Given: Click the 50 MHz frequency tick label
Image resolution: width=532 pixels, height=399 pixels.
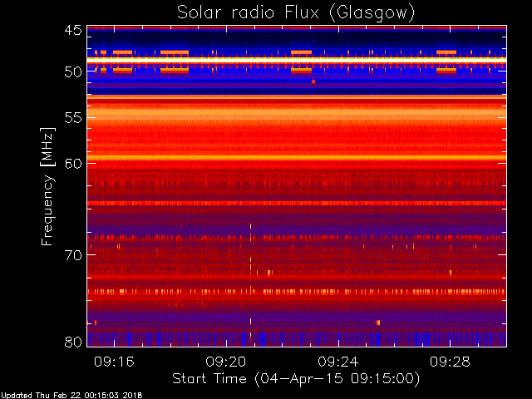Looking at the screenshot, I should [x=73, y=72].
